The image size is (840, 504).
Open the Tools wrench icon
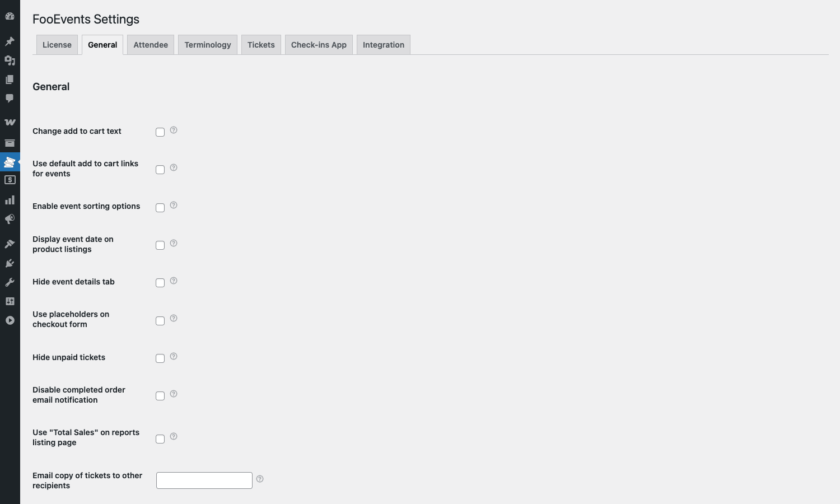[10, 282]
